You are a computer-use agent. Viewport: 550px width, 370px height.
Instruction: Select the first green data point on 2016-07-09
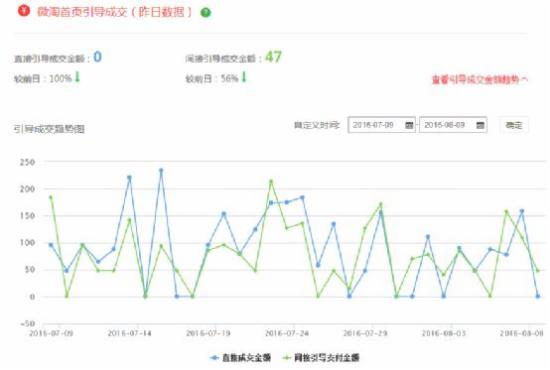(x=51, y=197)
